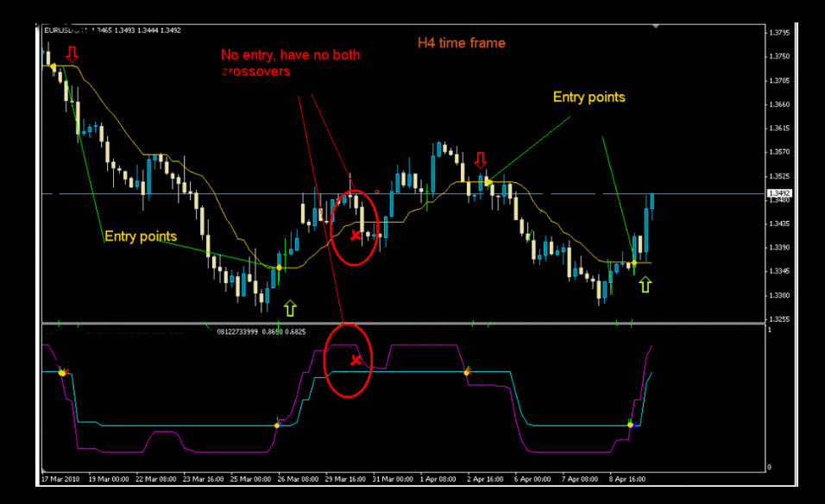
Task: Select the indicator crossover dot near 8 Apr
Action: [x=631, y=425]
